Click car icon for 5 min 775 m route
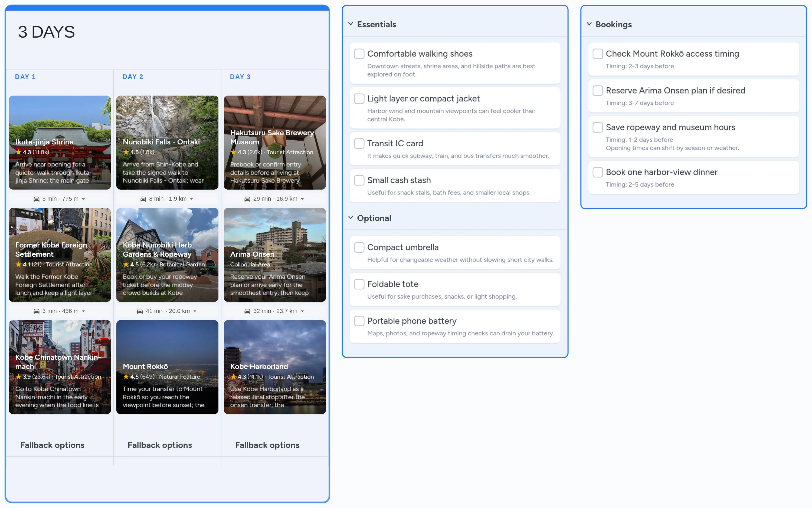812x508 pixels. tap(36, 199)
